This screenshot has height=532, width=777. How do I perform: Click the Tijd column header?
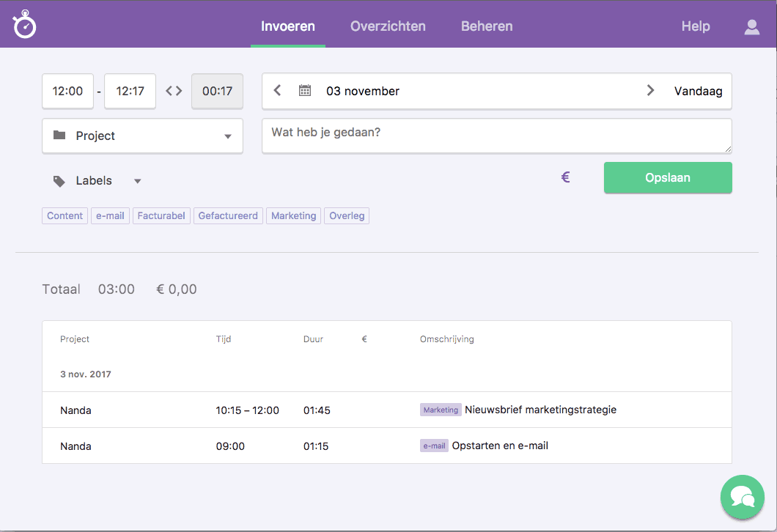224,339
